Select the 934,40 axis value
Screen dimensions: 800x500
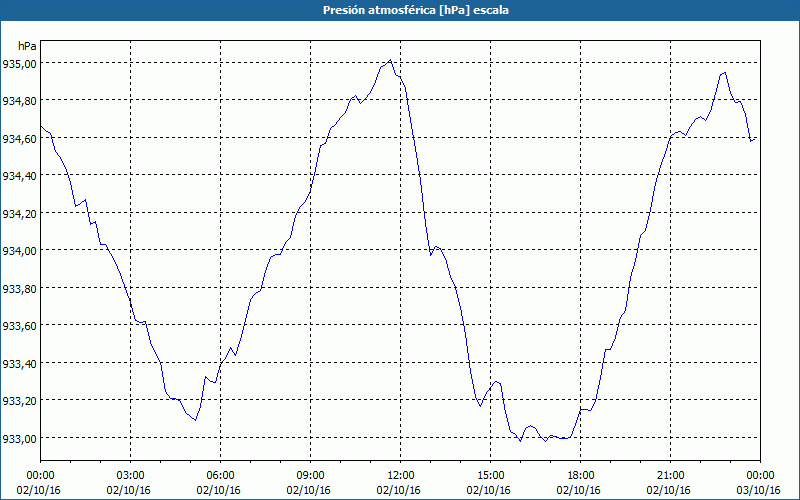(x=19, y=176)
